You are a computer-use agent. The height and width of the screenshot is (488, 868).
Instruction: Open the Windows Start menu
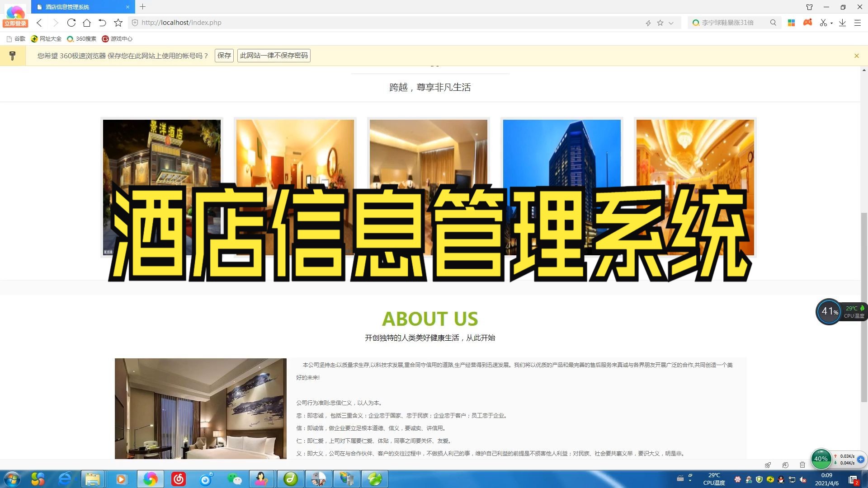point(12,479)
